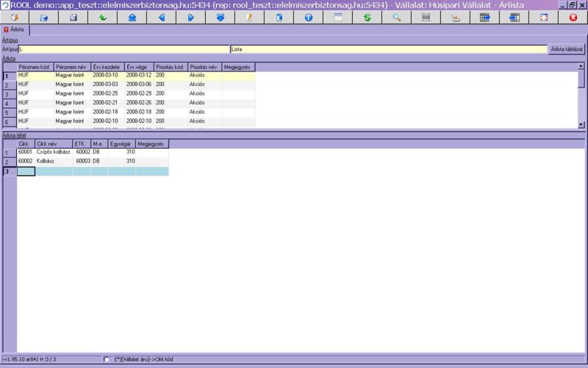This screenshot has height=368, width=588.
Task: Switch to the Árlista tab
Action: (x=15, y=30)
